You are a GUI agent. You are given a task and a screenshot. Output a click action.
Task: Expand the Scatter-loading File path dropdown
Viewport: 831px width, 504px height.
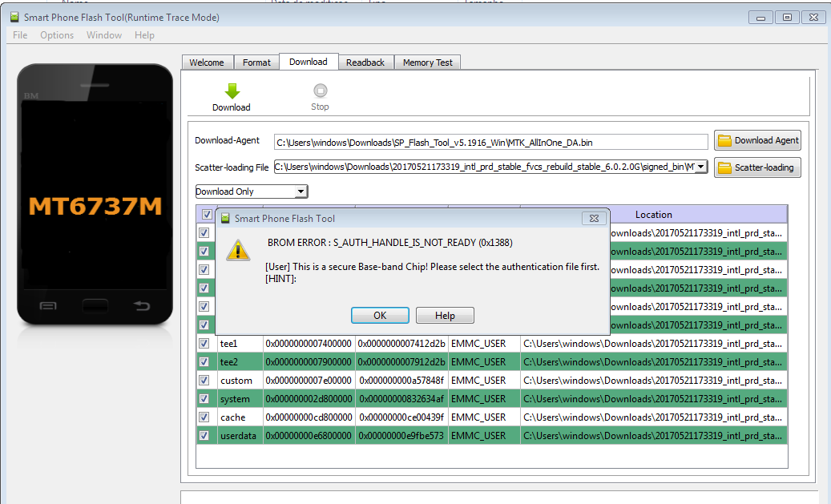[701, 167]
